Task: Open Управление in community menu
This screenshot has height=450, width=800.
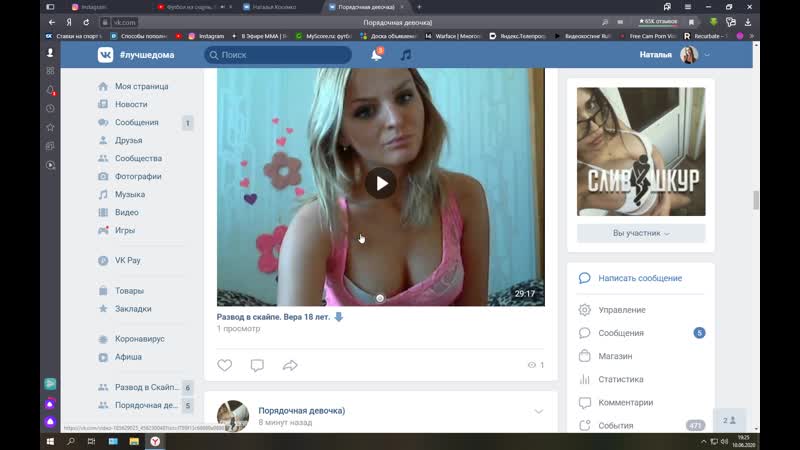Action: pyautogui.click(x=621, y=310)
